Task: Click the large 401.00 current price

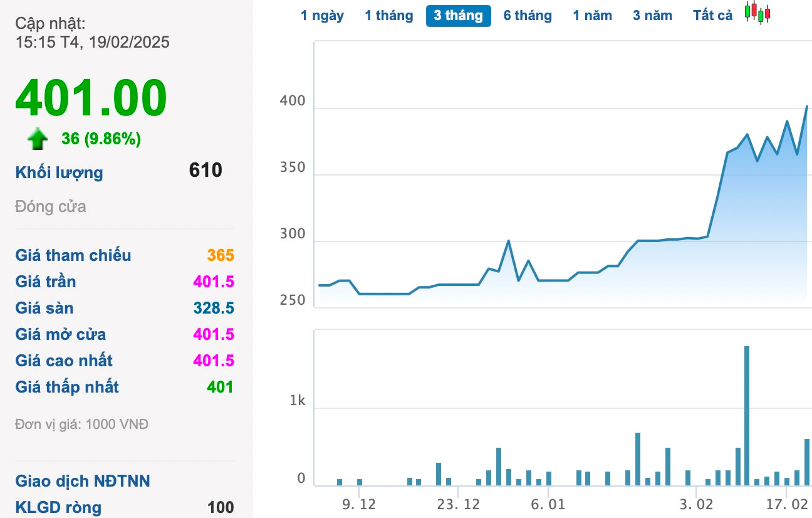Action: [x=91, y=98]
